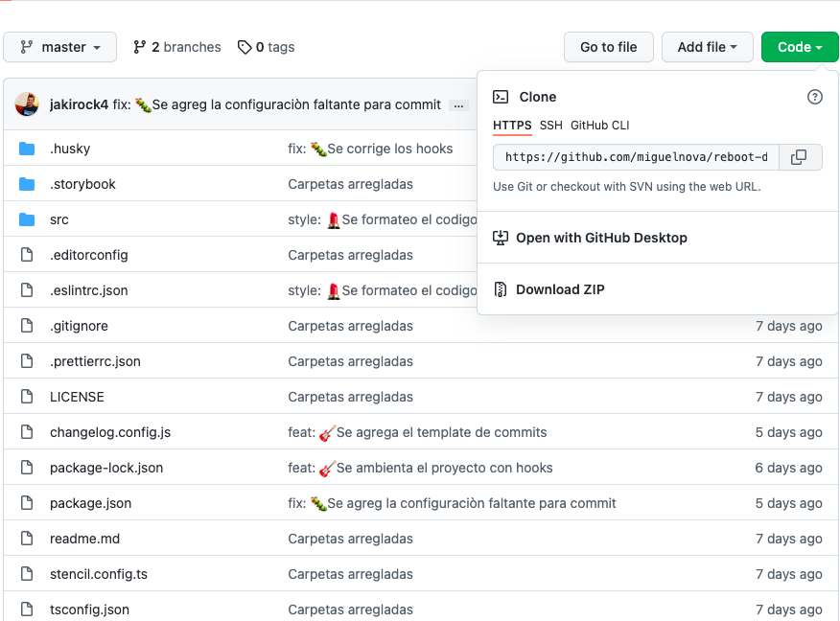Viewport: 840px width, 621px height.
Task: Open the readme.md file
Action: [84, 539]
